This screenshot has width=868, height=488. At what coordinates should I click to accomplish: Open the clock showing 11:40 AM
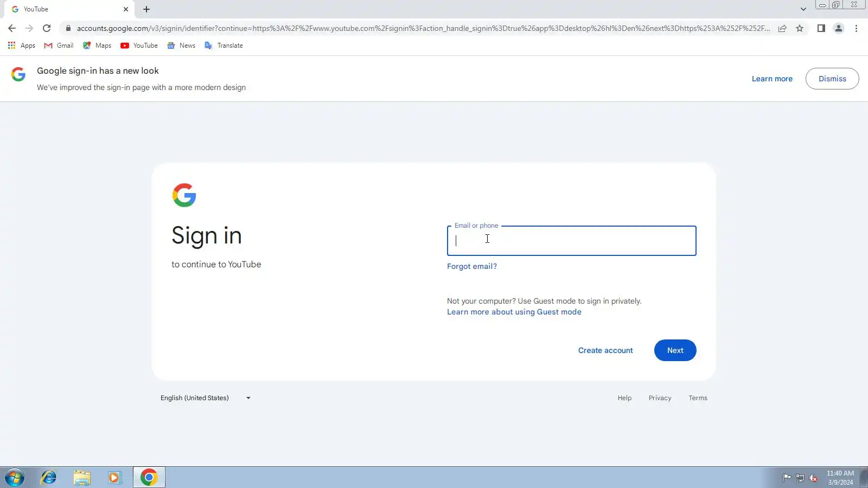pos(840,478)
